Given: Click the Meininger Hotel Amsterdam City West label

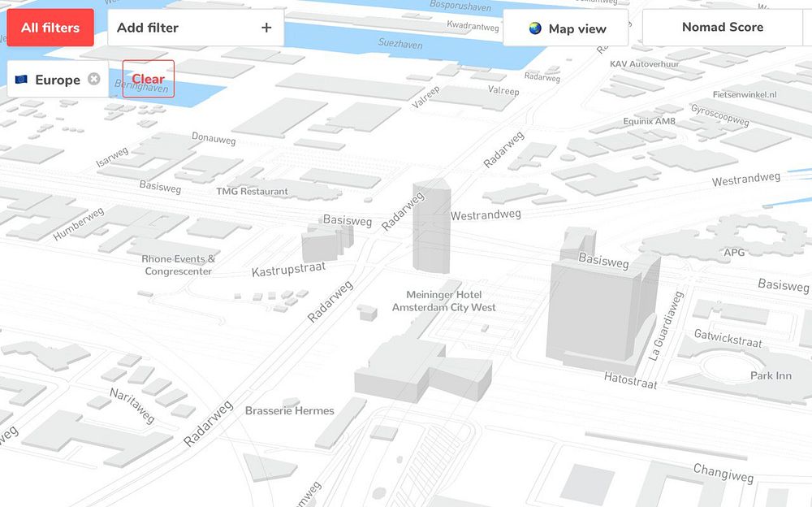Looking at the screenshot, I should coord(444,301).
